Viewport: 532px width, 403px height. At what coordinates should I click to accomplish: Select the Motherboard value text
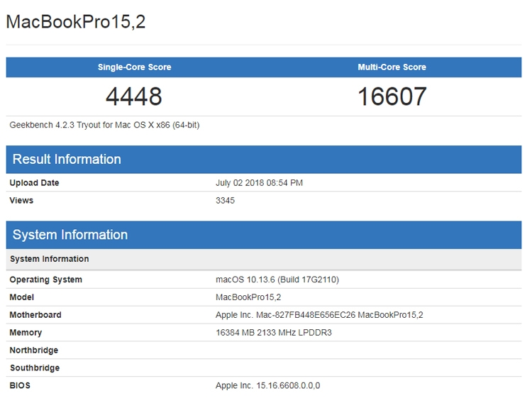[319, 315]
